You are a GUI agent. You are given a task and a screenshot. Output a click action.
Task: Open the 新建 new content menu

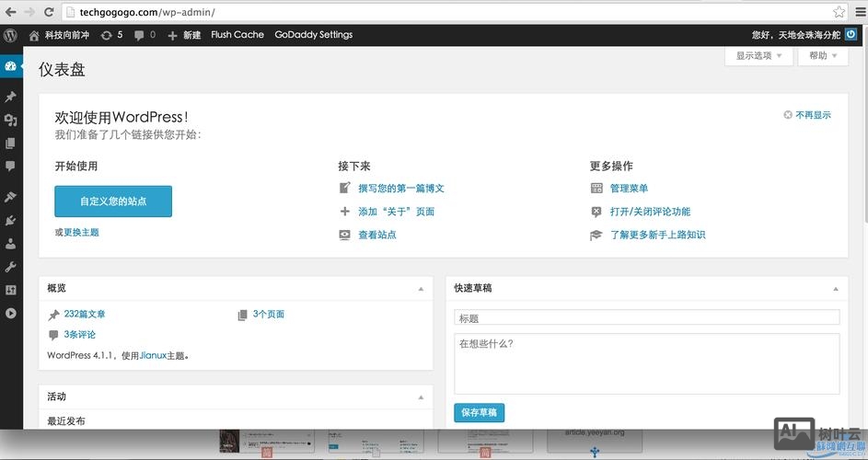184,36
